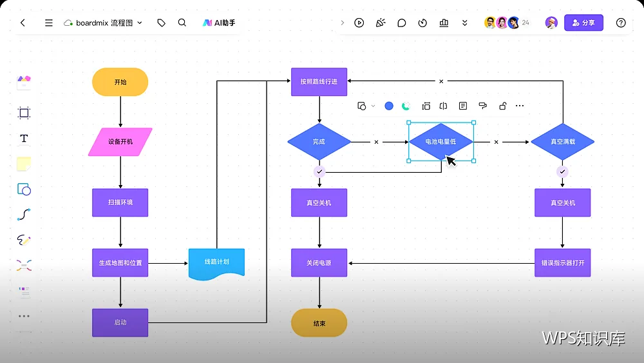
Task: Click the check mark below 完成
Action: [x=319, y=172]
